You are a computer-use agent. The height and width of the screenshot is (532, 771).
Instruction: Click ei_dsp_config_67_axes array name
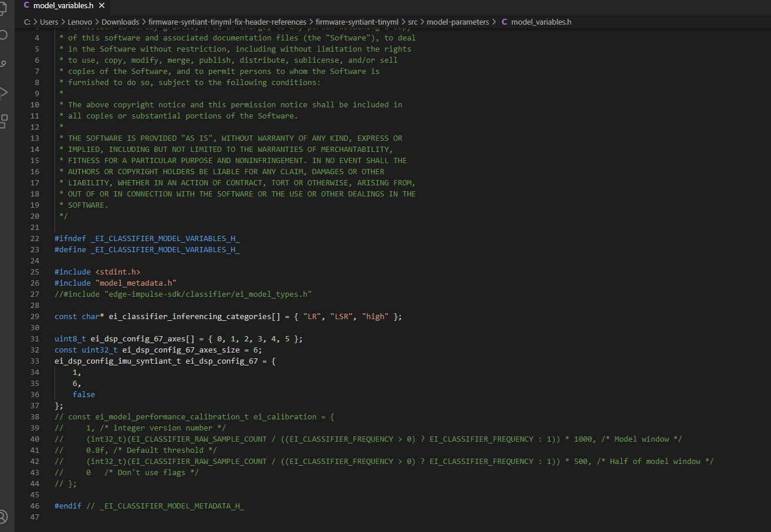(138, 338)
